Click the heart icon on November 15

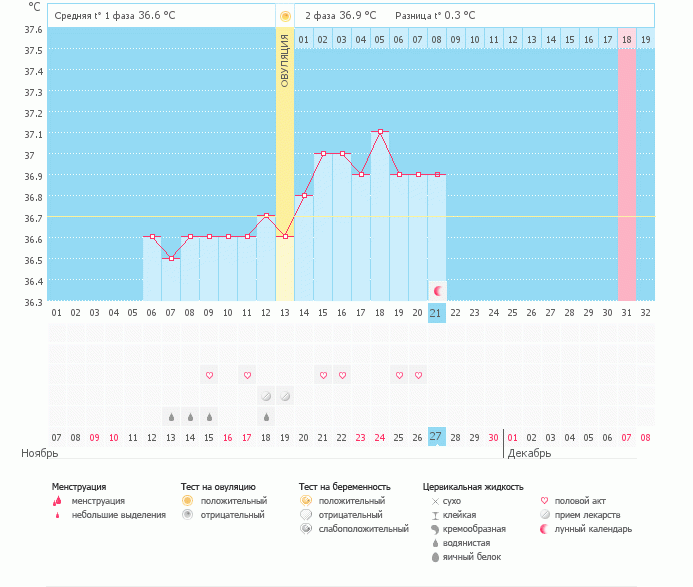[209, 375]
